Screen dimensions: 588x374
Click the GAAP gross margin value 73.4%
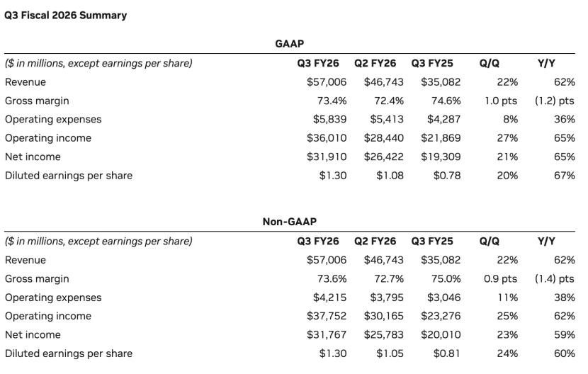click(331, 101)
